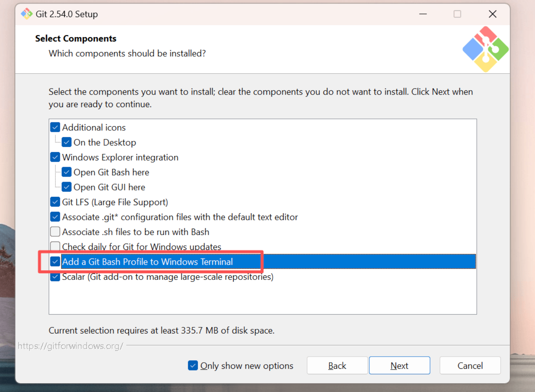535x392 pixels.
Task: Click the 'Git 2.54.0 Setup' window title
Action: coord(67,14)
